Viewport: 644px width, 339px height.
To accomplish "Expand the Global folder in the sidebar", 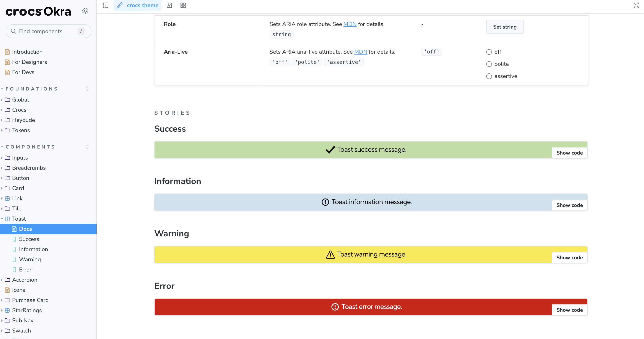I will tap(21, 100).
